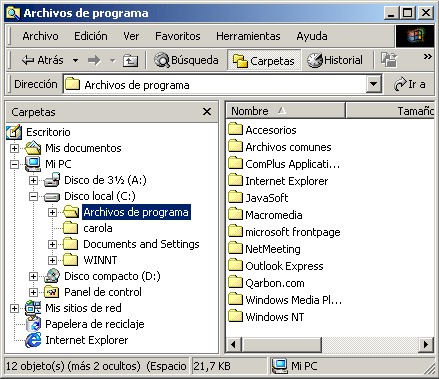Select the WINNT folder icon
The image size is (439, 379).
(70, 260)
